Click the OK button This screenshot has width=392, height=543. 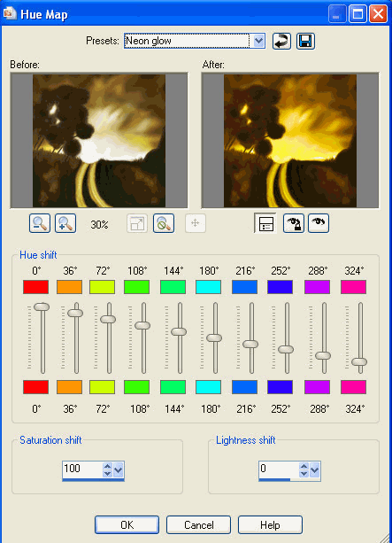tap(127, 525)
